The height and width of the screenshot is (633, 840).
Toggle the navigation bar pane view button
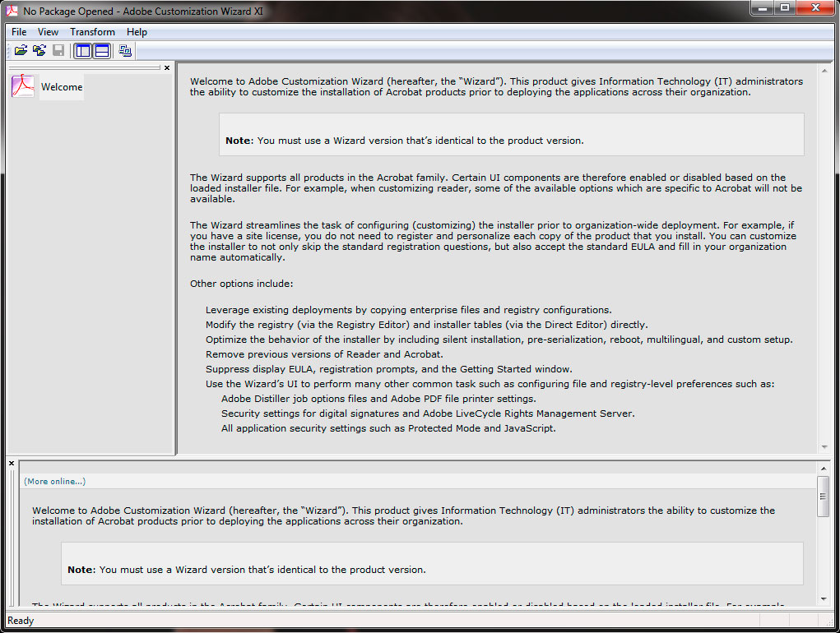(x=83, y=51)
